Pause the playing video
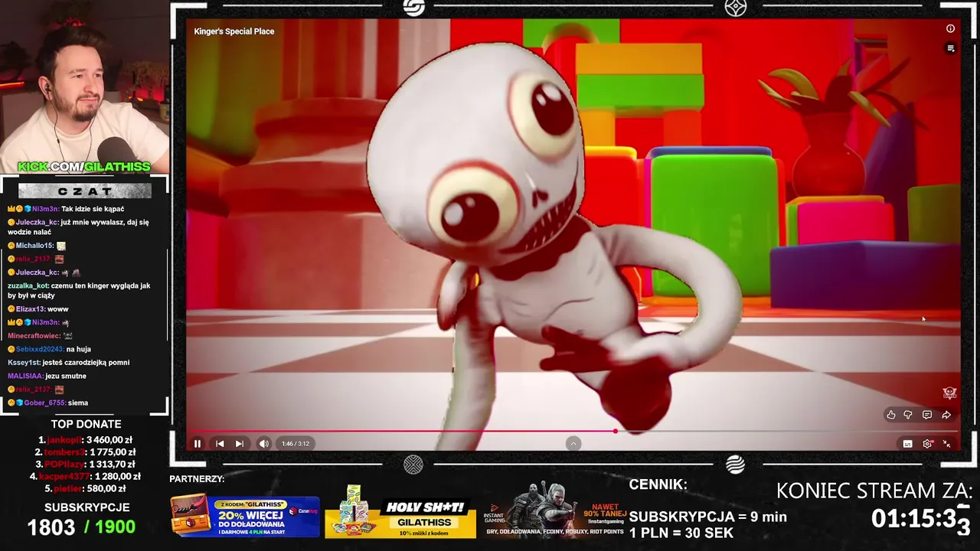 [x=198, y=444]
